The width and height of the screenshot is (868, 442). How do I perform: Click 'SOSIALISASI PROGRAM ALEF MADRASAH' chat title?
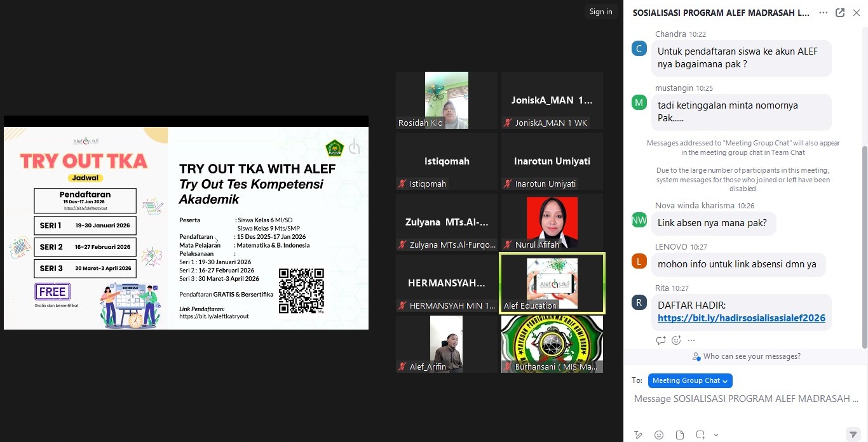click(x=721, y=12)
